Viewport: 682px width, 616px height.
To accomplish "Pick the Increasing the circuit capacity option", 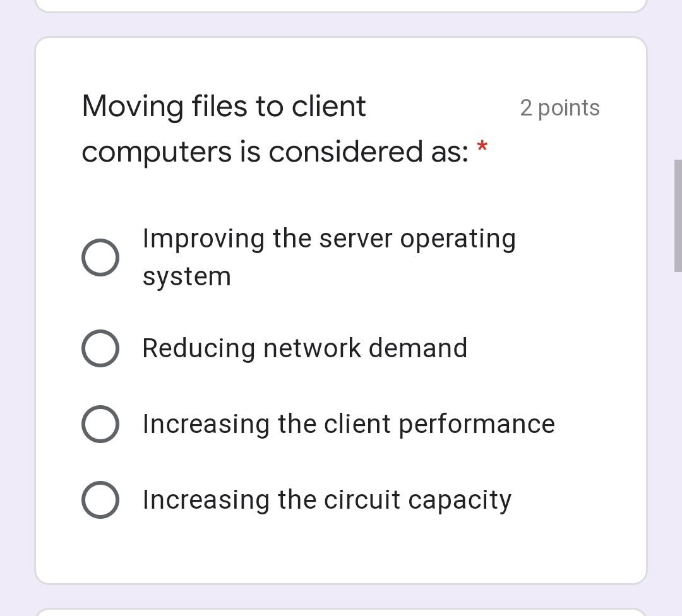I will point(100,499).
